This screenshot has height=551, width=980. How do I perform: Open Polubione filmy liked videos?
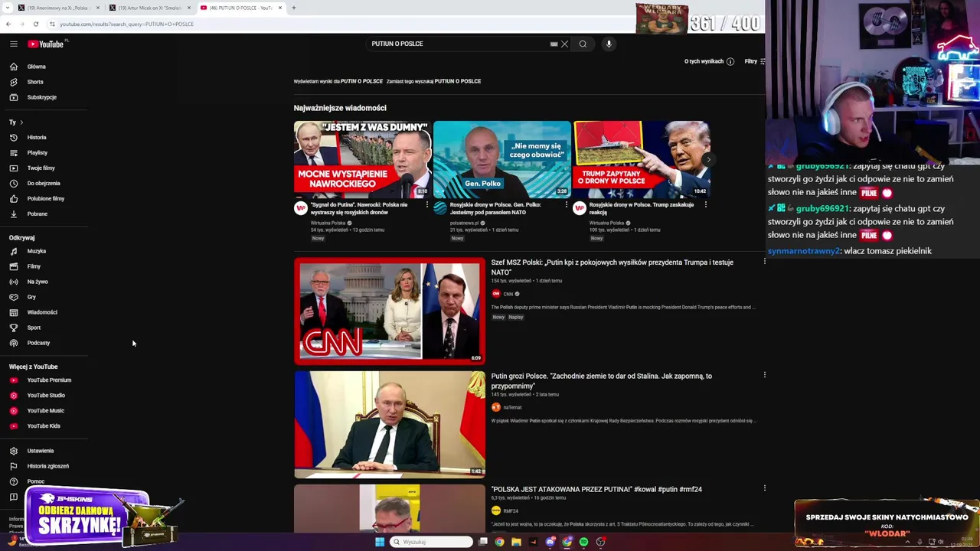pos(46,199)
